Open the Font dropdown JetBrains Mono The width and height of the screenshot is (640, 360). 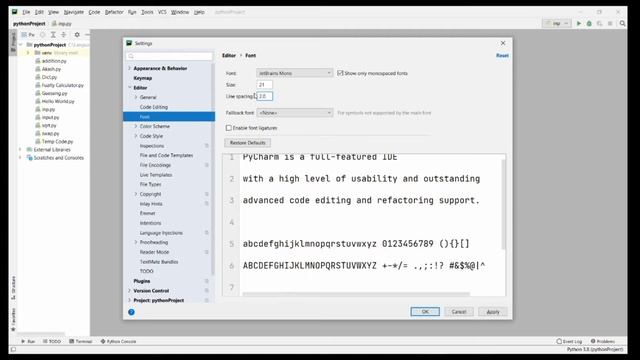tap(294, 73)
